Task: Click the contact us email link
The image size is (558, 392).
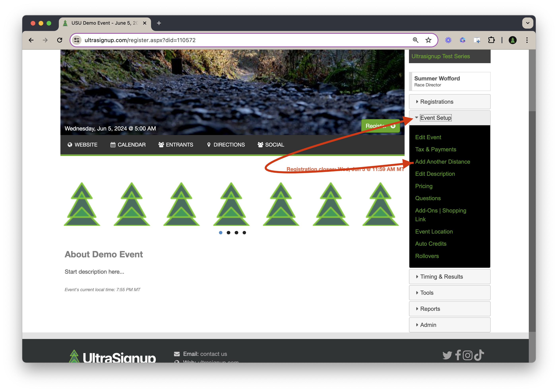Action: (214, 354)
